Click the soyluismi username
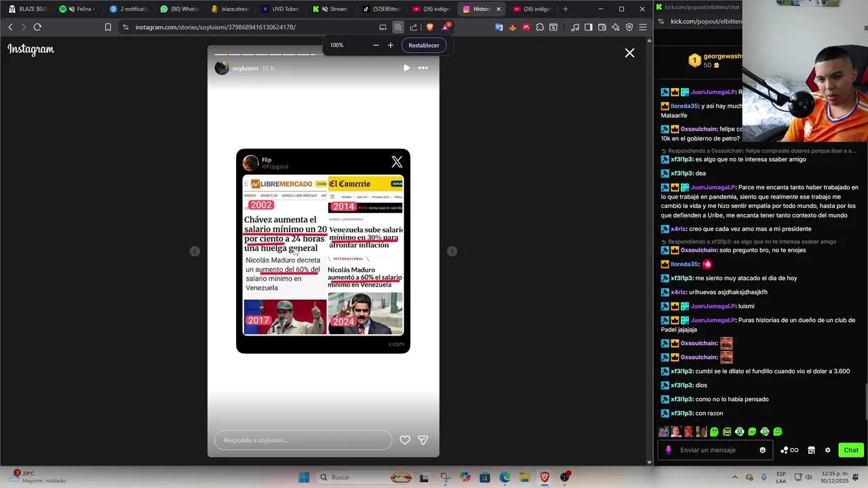The height and width of the screenshot is (488, 868). pyautogui.click(x=245, y=68)
